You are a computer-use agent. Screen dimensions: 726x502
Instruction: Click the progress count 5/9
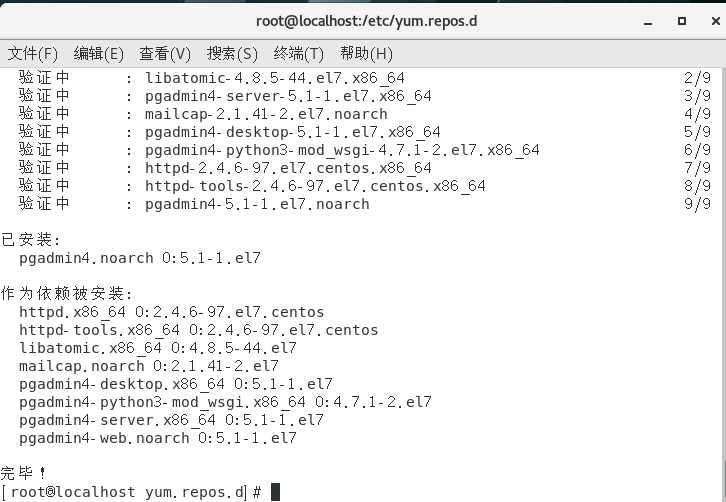pyautogui.click(x=697, y=132)
